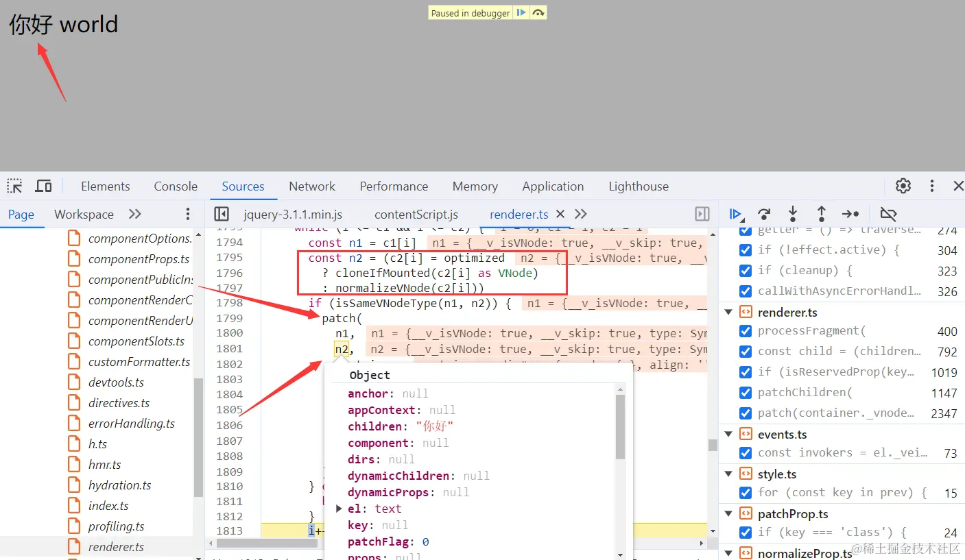Open componentProps.ts in file tree
965x560 pixels.
(x=139, y=259)
